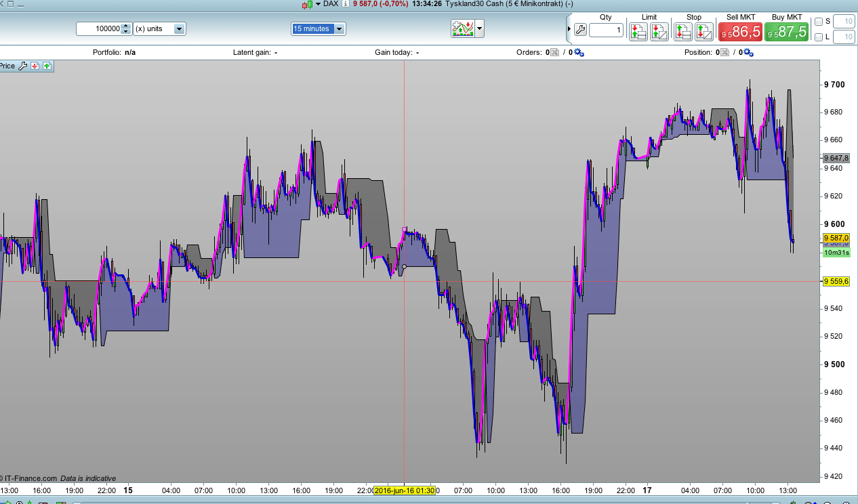Increase the 100000 quantity with up stepper
858x504 pixels.
(x=125, y=26)
